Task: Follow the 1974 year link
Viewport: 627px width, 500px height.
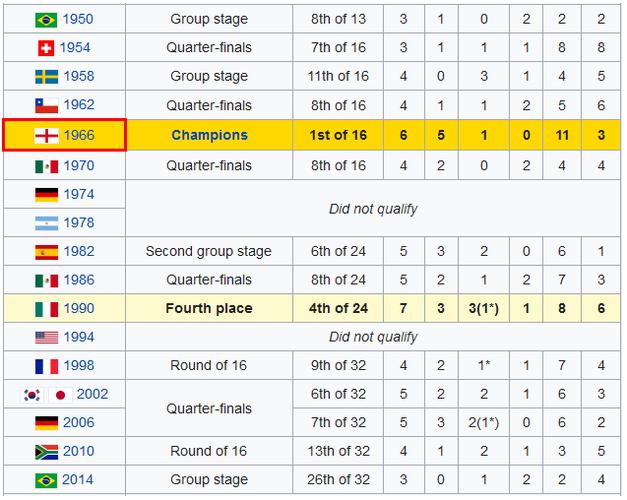Action: 79,194
